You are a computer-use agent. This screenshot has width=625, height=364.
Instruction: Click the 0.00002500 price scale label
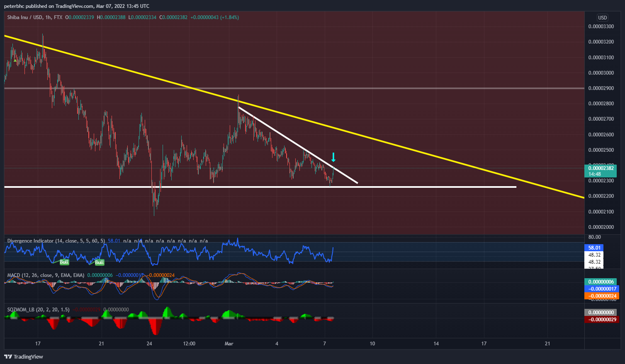coord(601,150)
